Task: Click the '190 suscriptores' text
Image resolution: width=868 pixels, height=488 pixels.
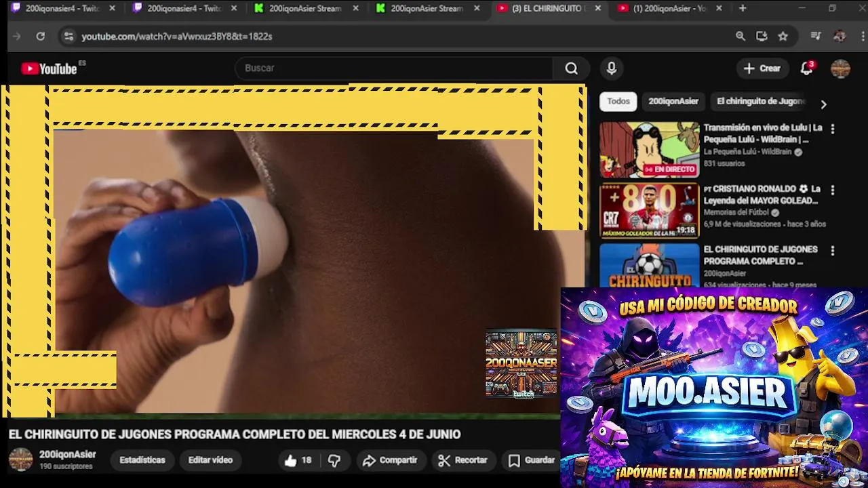Action: (x=66, y=466)
